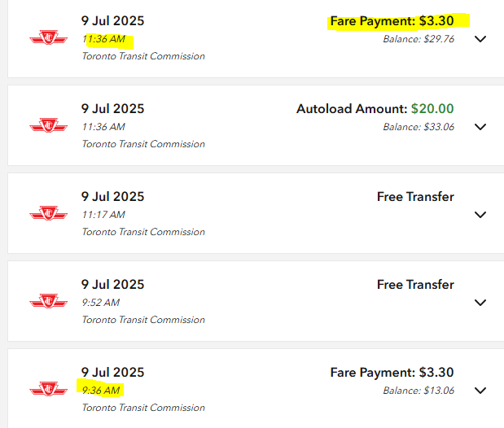Click TTC logo on 9:52 AM free transfer

tap(49, 301)
